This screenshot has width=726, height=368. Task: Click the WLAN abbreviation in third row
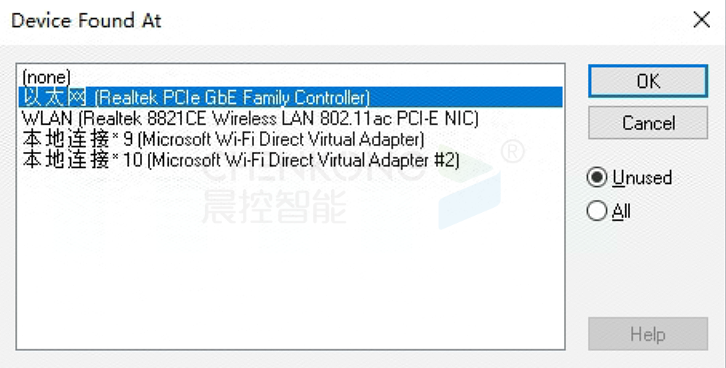(47, 119)
